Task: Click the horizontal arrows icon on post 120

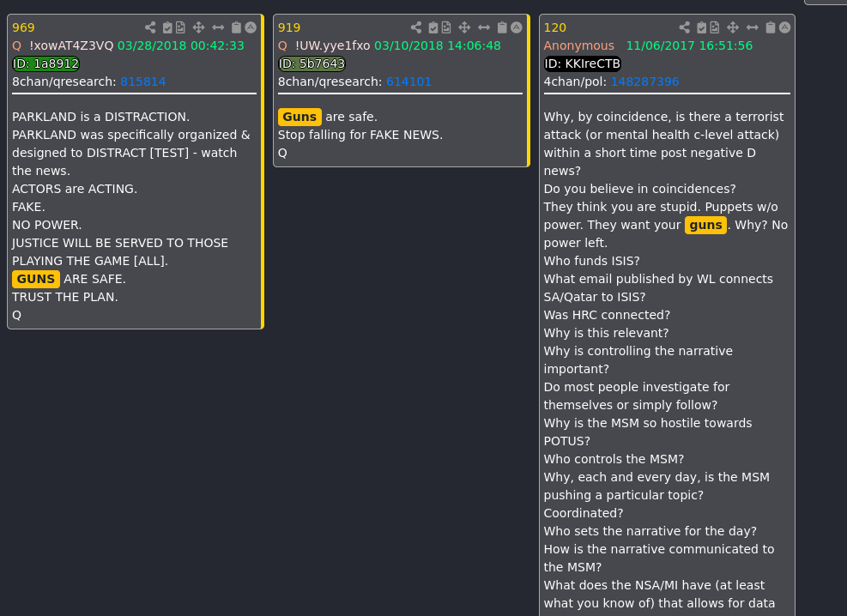Action: tap(753, 27)
